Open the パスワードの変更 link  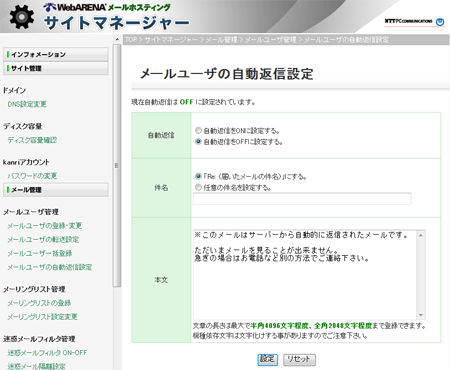coord(32,176)
